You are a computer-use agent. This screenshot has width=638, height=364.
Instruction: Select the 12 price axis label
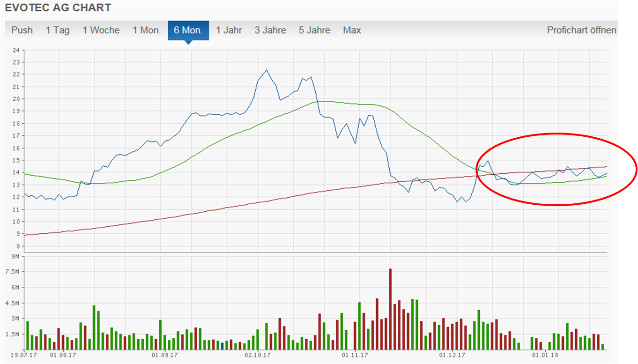16,197
